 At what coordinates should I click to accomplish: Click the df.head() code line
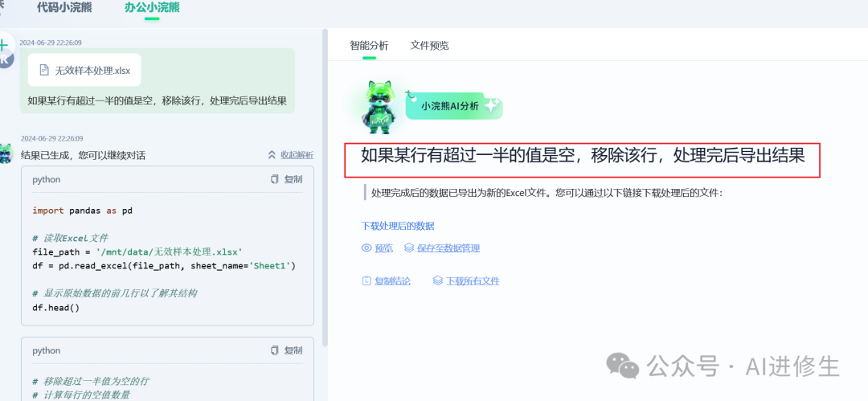[x=56, y=308]
